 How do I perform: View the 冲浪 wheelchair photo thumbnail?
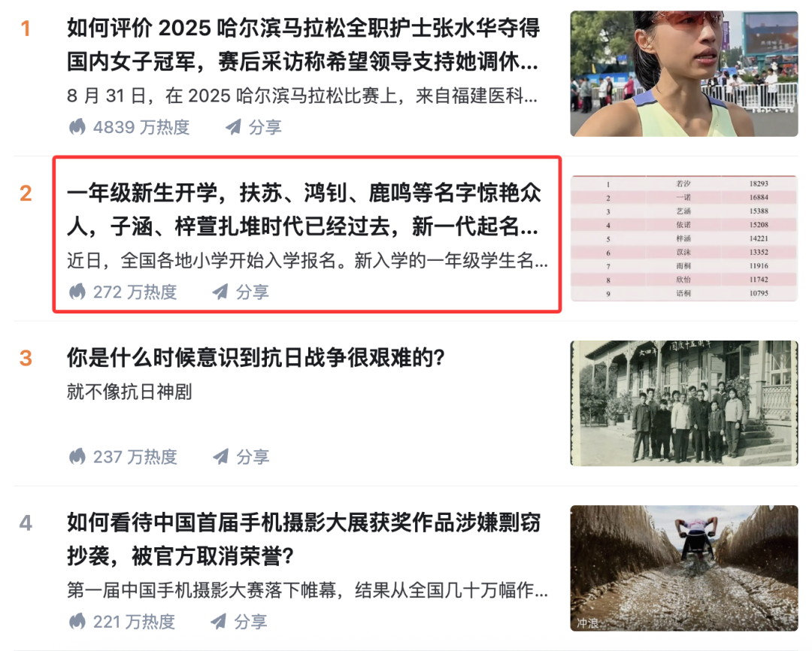[x=684, y=568]
